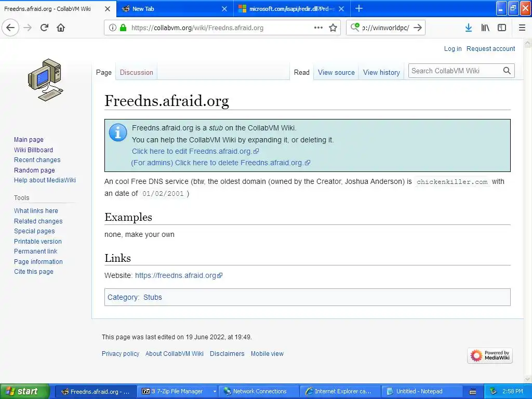Click the search engine icon in search bar

tap(355, 27)
